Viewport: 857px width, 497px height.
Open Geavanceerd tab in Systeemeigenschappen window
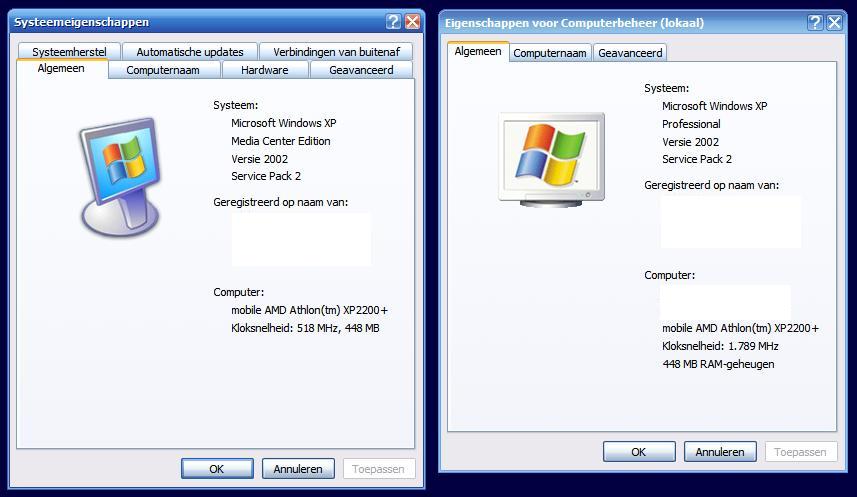[x=361, y=70]
